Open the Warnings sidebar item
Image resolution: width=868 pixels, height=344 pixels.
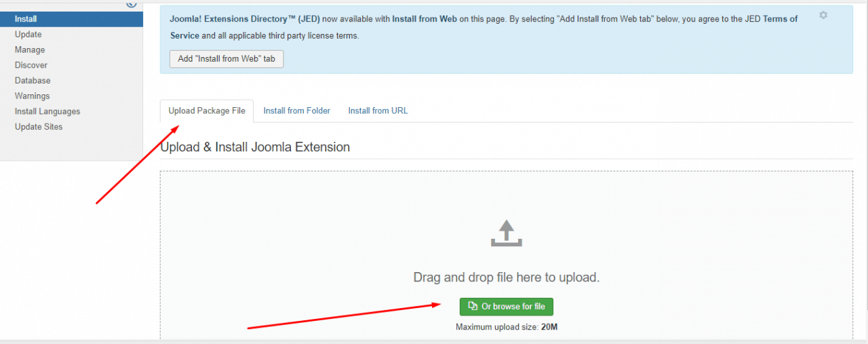[33, 96]
